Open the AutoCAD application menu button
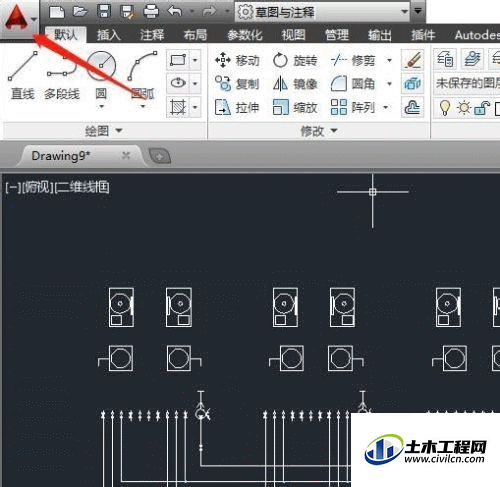 coord(19,18)
